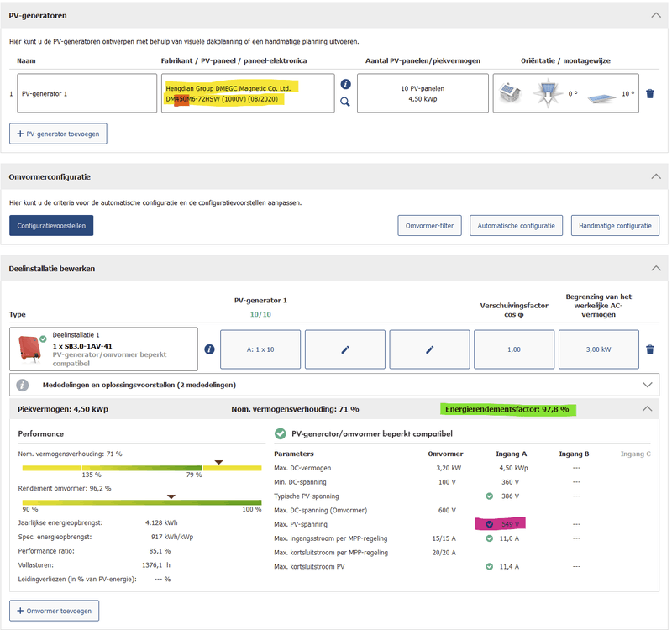Image resolution: width=672 pixels, height=630 pixels.
Task: Click the first pencil edit icon for input B
Action: click(x=344, y=349)
